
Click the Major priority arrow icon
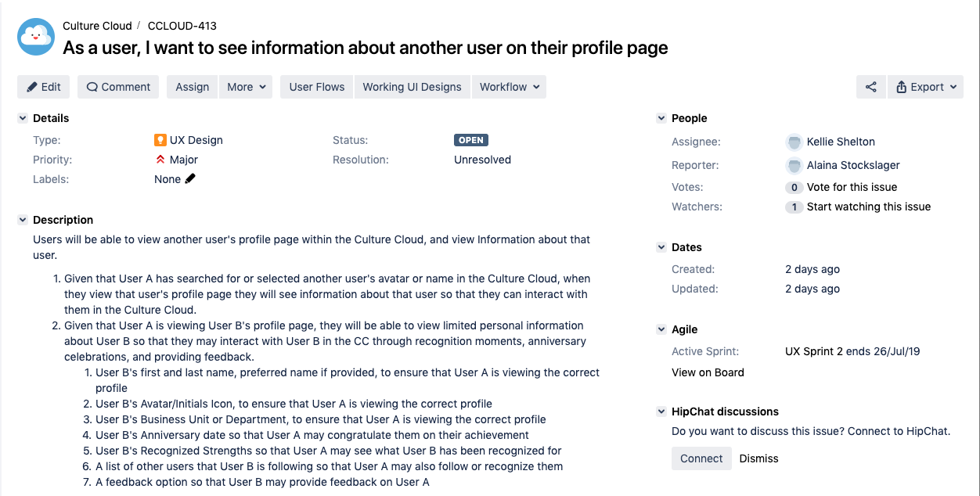click(160, 160)
